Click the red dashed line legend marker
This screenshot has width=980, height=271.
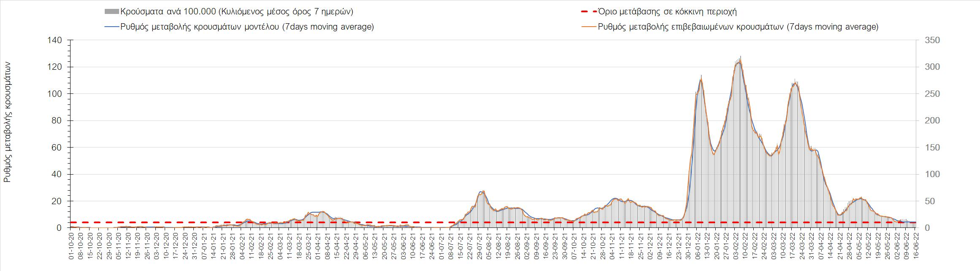pyautogui.click(x=589, y=11)
